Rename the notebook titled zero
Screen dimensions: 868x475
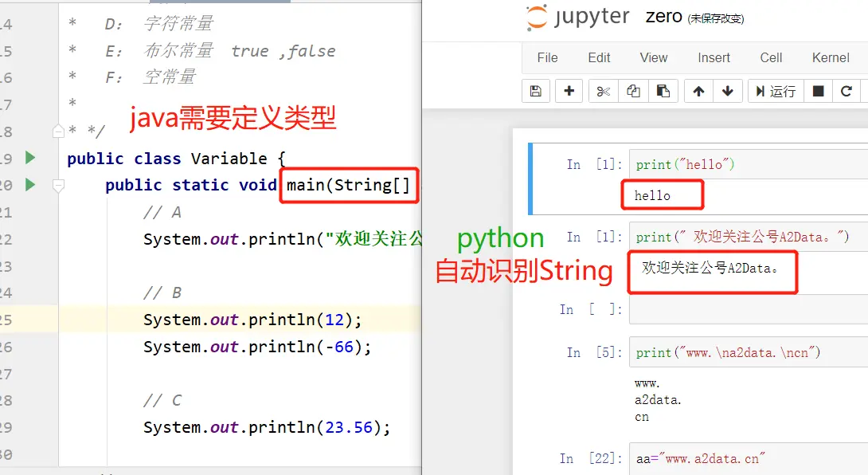[663, 17]
